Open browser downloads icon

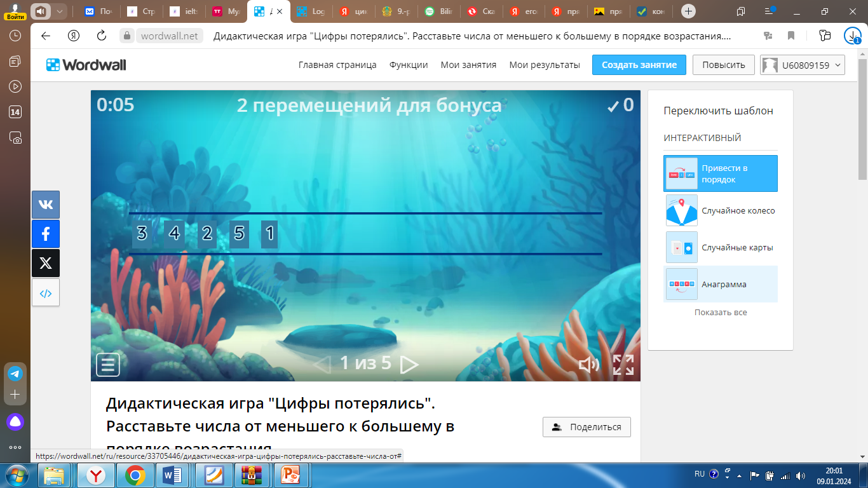851,36
